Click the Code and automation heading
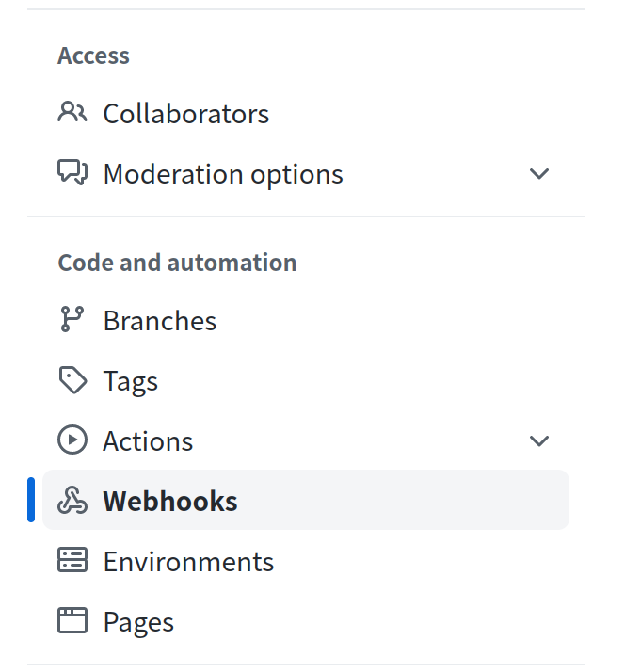This screenshot has height=672, width=625. (x=177, y=263)
